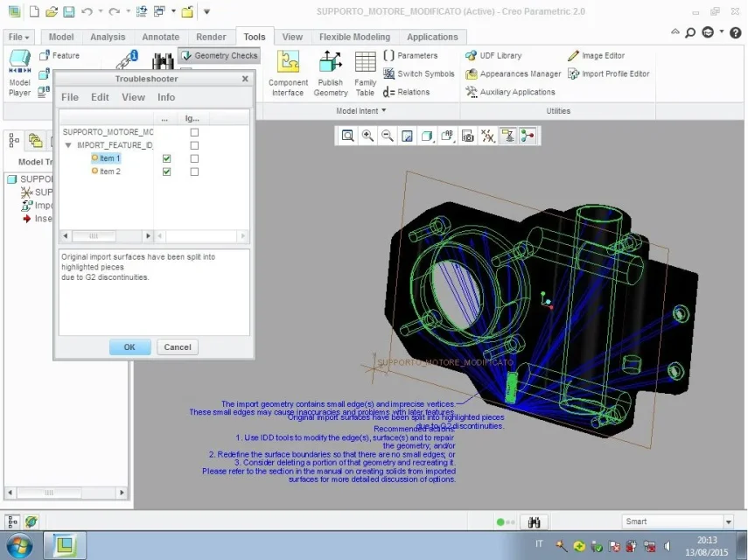Screen dimensions: 748x560
Task: Switch to the Model ribbon tab
Action: [x=61, y=38]
